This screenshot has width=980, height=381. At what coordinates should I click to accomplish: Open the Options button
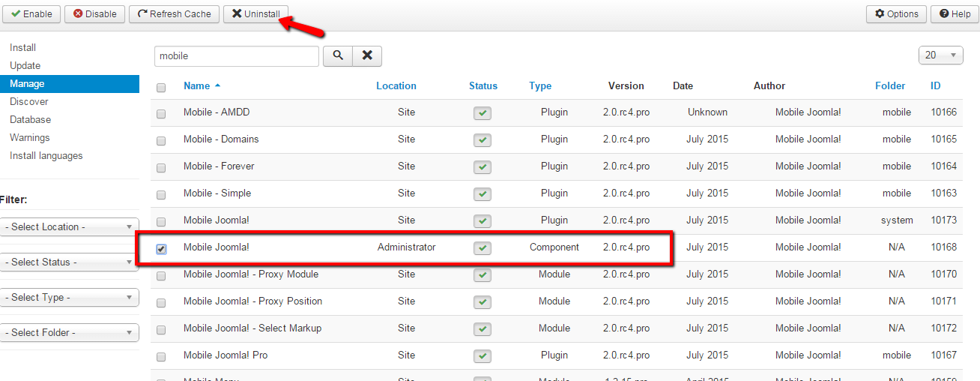pos(896,13)
